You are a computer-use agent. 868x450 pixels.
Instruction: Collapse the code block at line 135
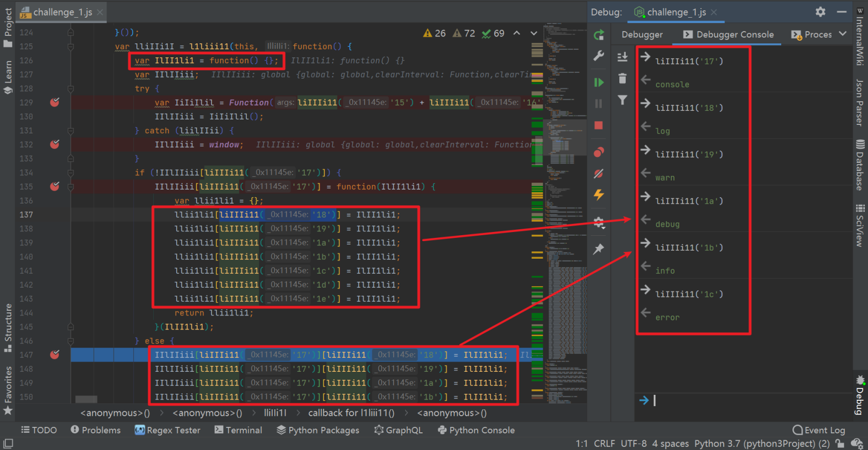(71, 186)
